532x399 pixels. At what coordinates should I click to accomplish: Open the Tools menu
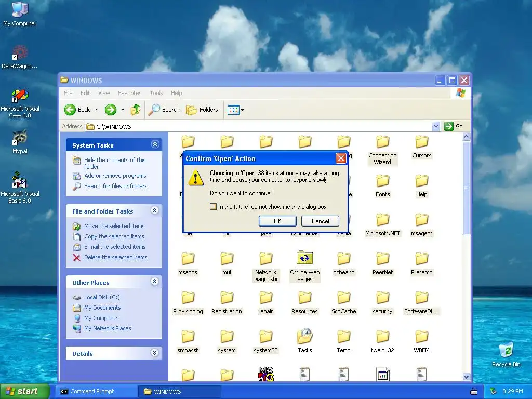[156, 93]
